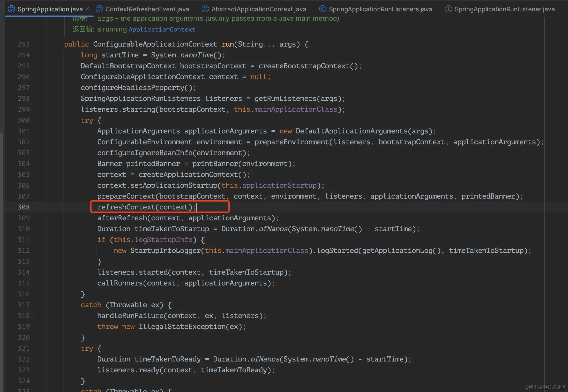Click createBootstrapContext() on line 295
Viewport: 568px width, 392px height.
coord(308,66)
